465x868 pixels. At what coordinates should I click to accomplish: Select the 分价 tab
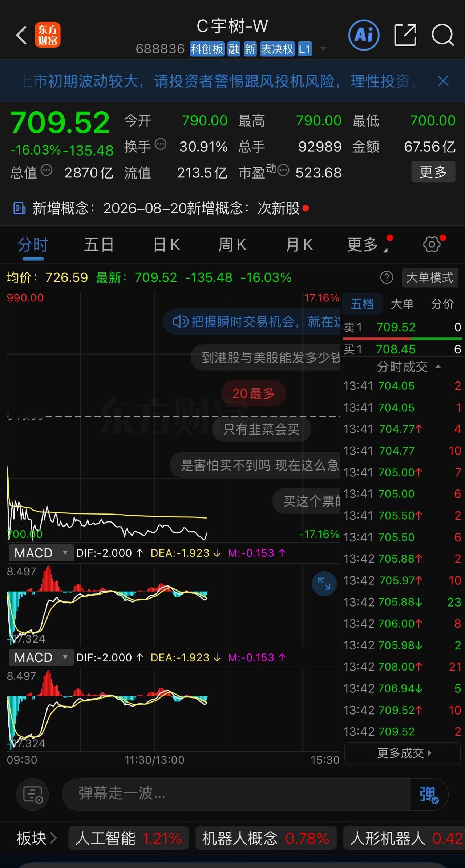(x=442, y=304)
